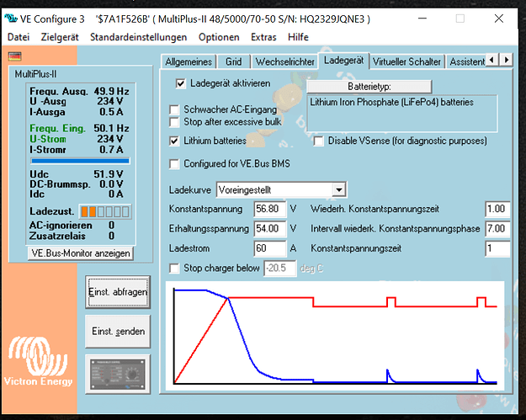
Task: Click Frequ. Eing. 50.1 Hz reading
Action: coord(79,128)
